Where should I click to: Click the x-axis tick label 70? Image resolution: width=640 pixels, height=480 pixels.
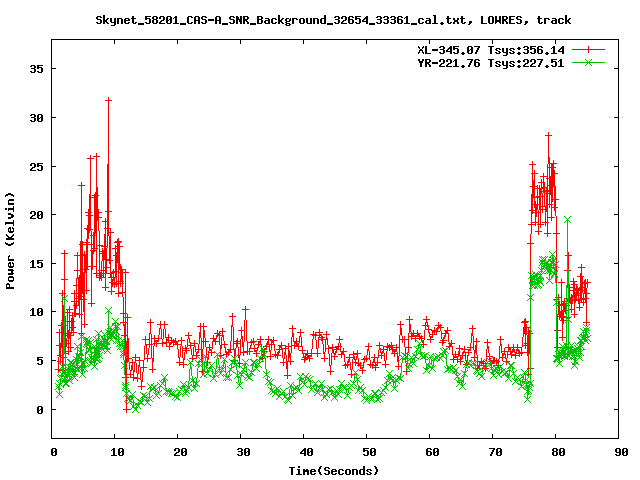[x=493, y=452]
